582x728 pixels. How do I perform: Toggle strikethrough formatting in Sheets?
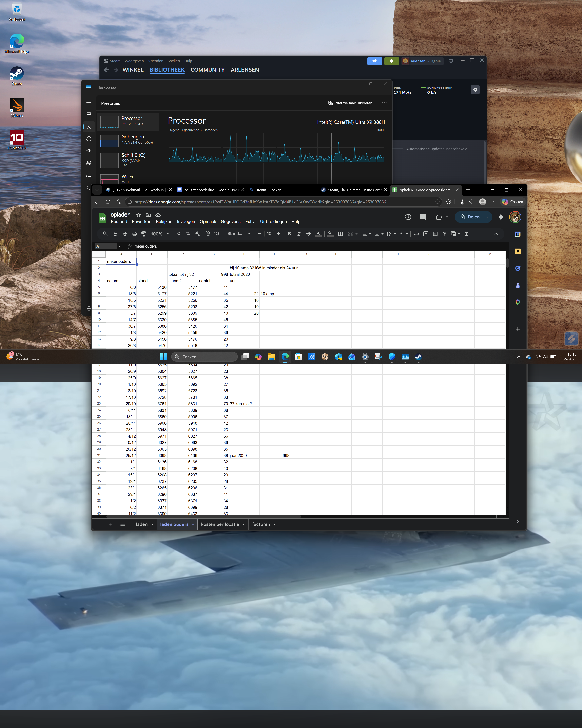point(308,234)
